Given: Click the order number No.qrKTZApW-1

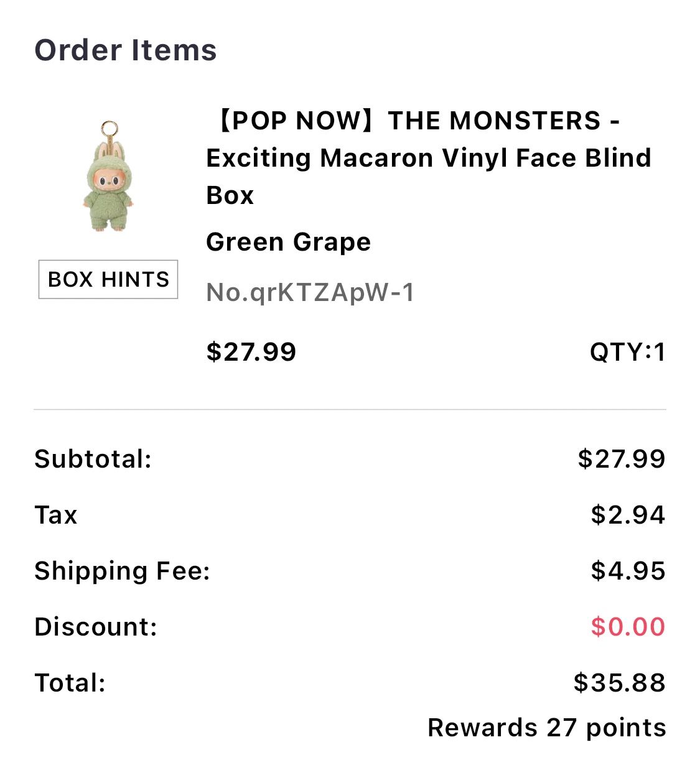Looking at the screenshot, I should (x=310, y=292).
